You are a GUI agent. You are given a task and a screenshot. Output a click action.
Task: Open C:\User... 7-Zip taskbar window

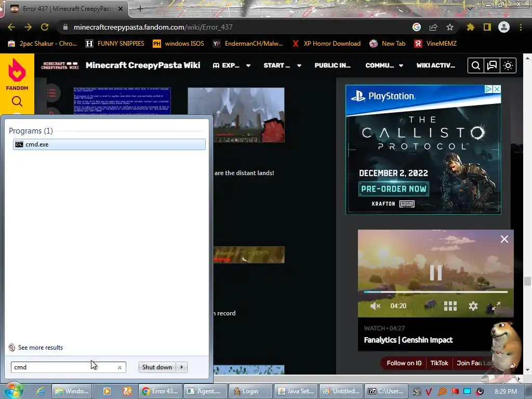386,391
